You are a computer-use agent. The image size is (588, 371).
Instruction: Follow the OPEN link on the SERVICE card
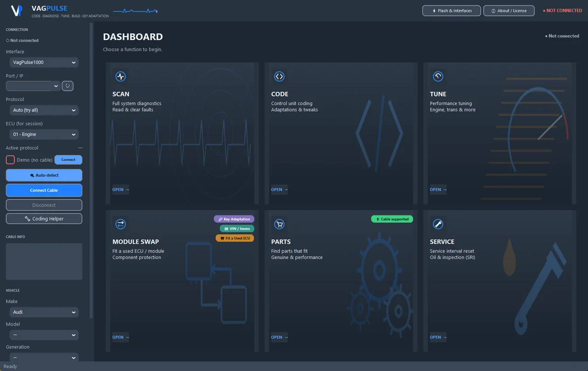pyautogui.click(x=438, y=337)
